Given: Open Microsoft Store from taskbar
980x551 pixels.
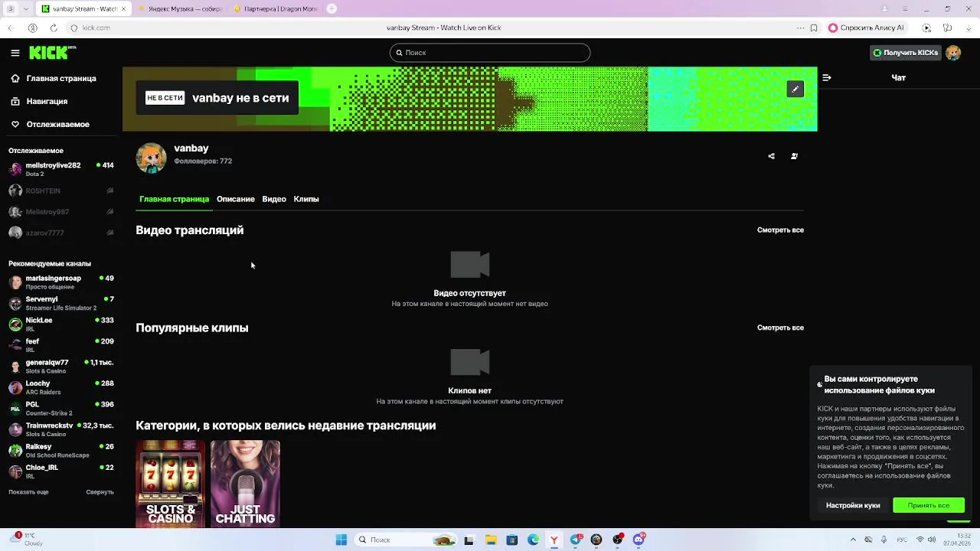Looking at the screenshot, I should tap(511, 540).
